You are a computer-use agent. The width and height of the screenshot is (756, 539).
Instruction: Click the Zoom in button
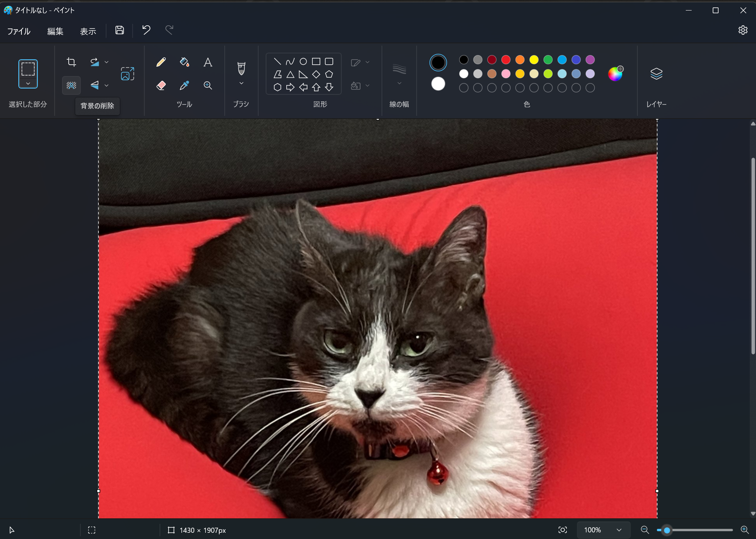tap(745, 530)
